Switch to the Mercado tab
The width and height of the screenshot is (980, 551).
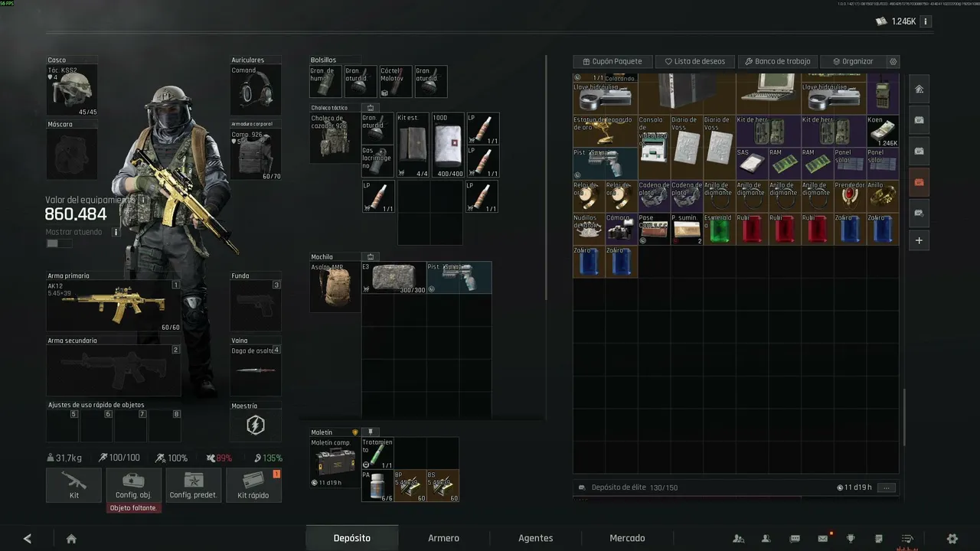pyautogui.click(x=627, y=538)
